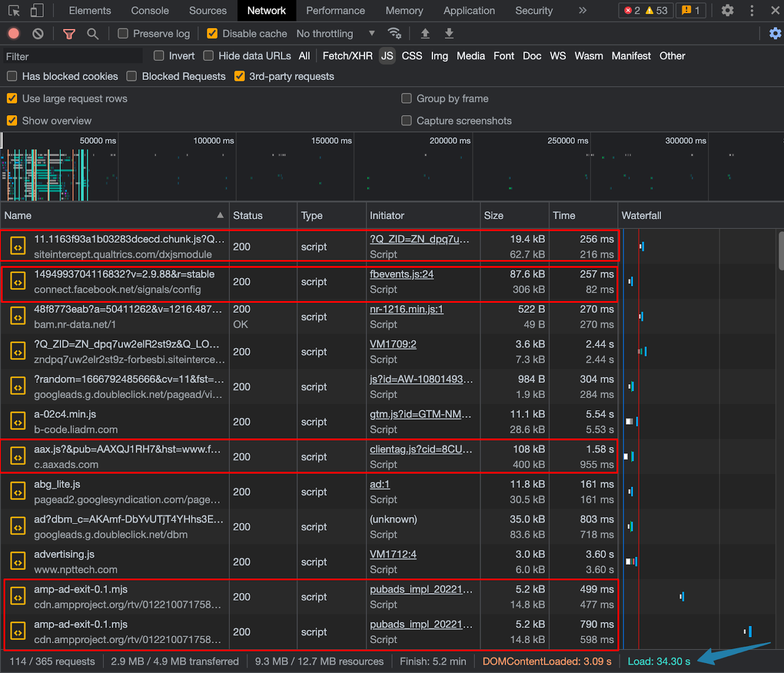Open DevTools settings gear

pos(728,10)
